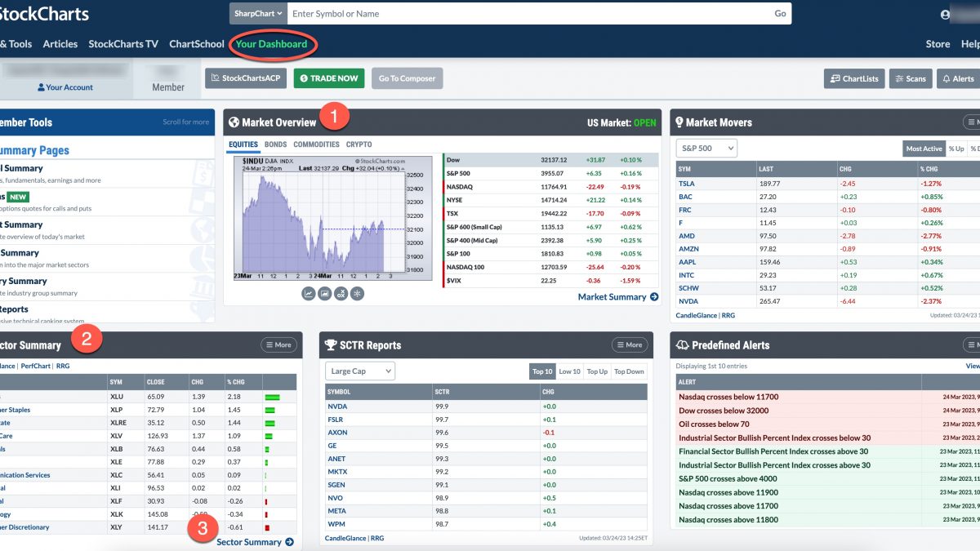
Task: Open Point & Figure icon below the chart
Action: [341, 293]
